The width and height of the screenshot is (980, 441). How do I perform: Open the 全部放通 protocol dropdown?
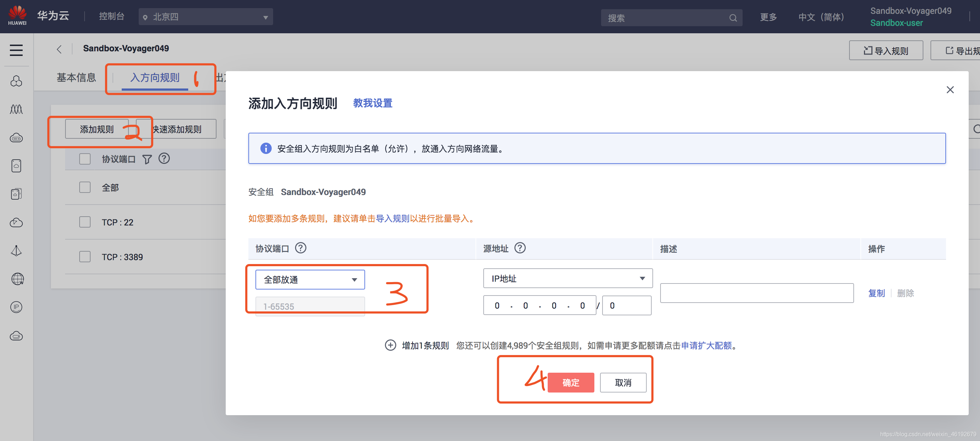pyautogui.click(x=310, y=280)
